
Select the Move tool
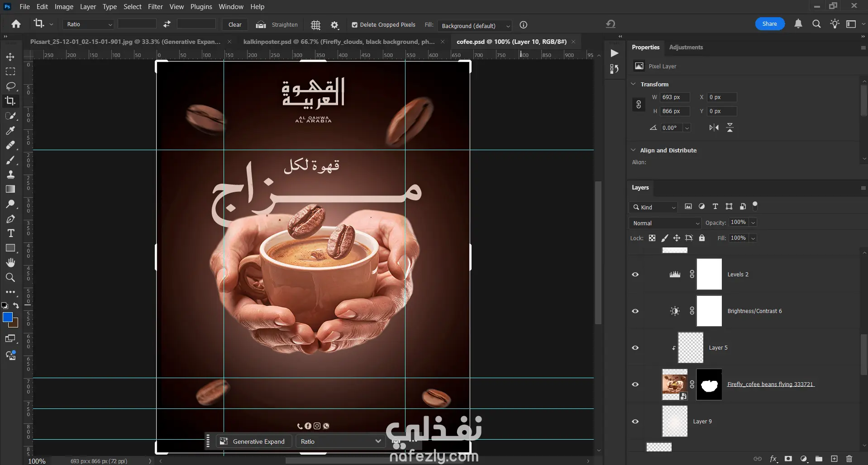coord(10,57)
